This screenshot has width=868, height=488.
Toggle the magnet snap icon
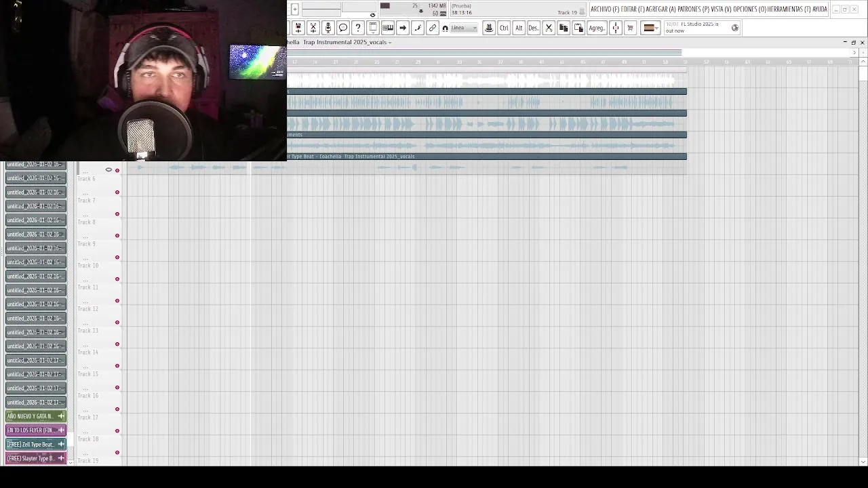click(445, 28)
